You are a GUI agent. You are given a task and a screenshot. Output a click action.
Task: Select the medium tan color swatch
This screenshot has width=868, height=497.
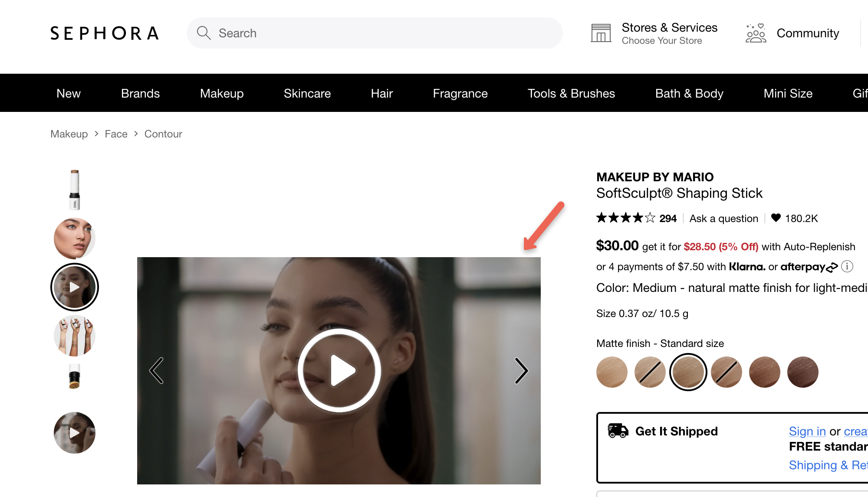click(x=727, y=371)
